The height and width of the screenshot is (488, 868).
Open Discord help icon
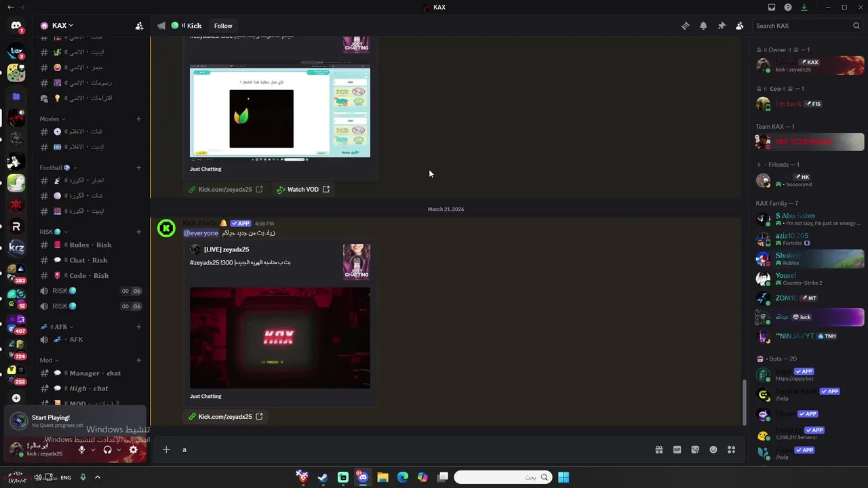point(788,7)
